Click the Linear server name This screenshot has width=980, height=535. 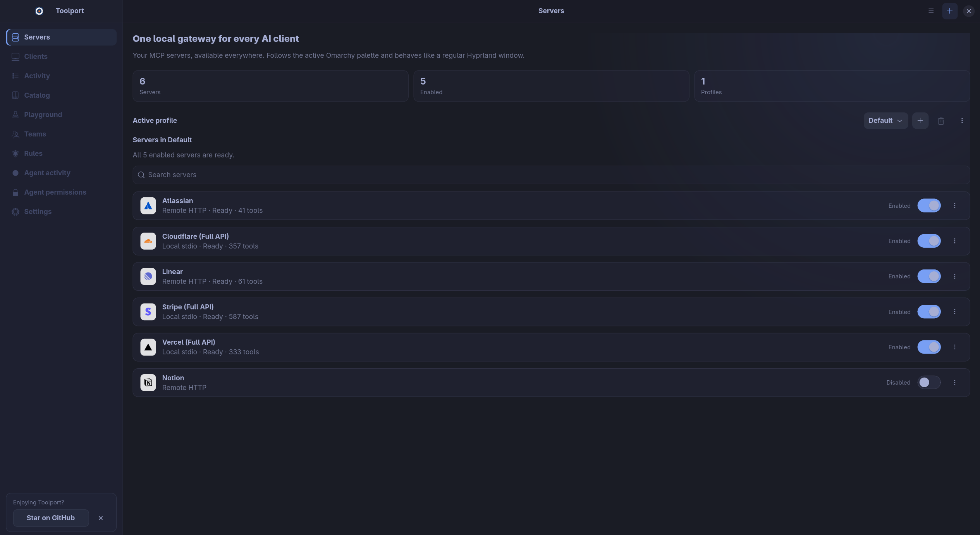pyautogui.click(x=172, y=272)
